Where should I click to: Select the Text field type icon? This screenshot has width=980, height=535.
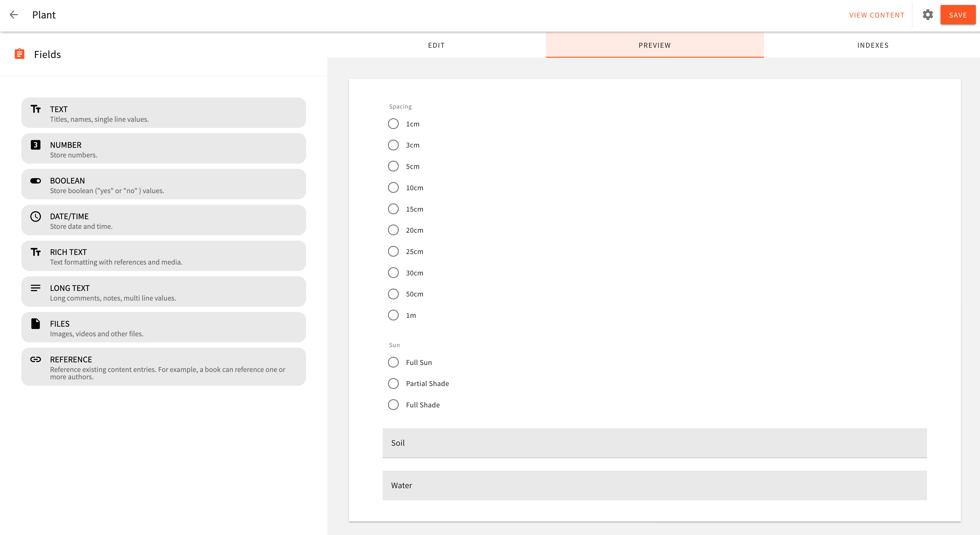click(35, 110)
